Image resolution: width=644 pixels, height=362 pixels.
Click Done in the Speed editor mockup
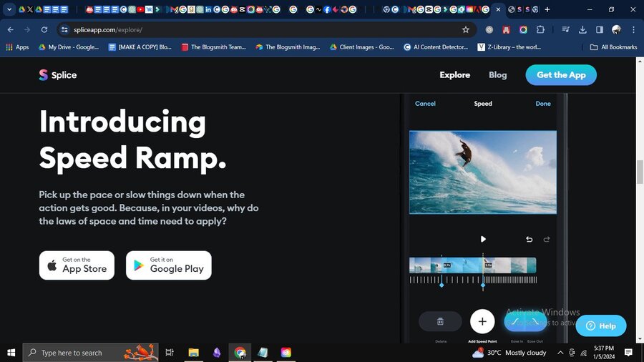tap(543, 104)
